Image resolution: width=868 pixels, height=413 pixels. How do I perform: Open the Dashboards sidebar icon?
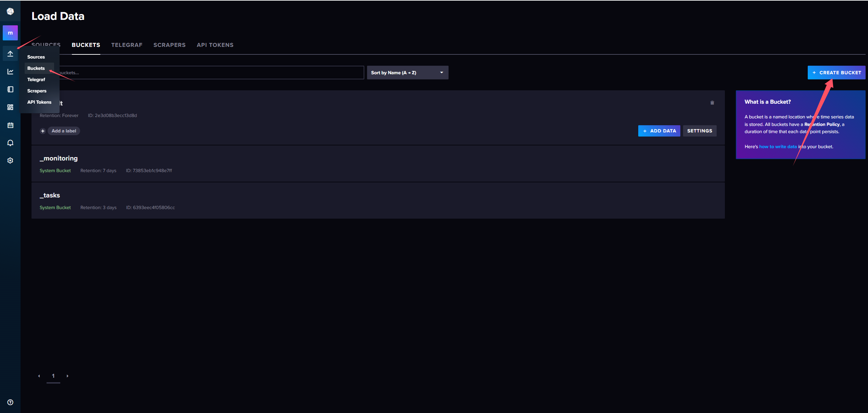10,107
